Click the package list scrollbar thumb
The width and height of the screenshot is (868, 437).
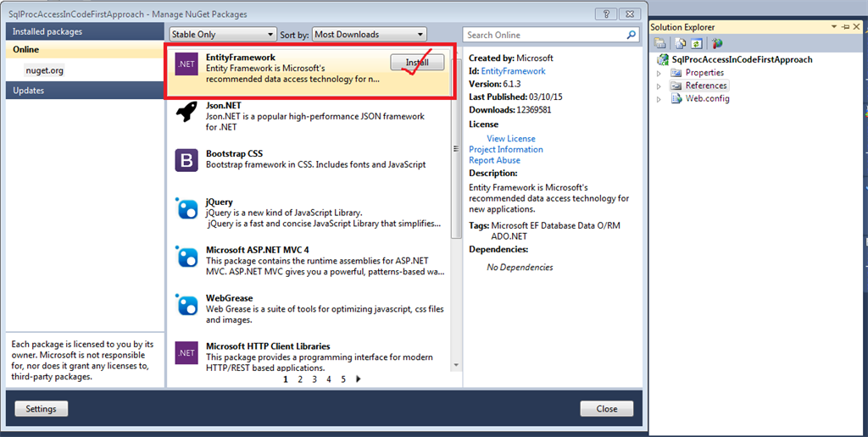point(456,147)
